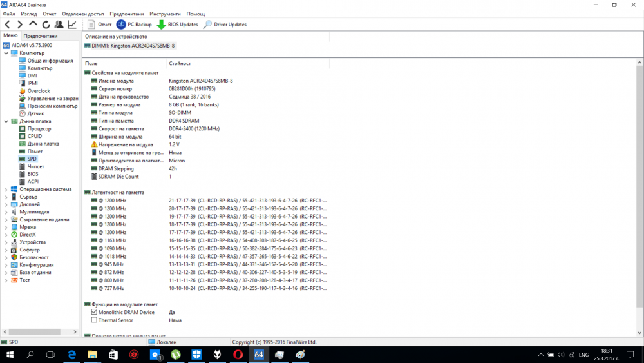
Task: Open the Overclock tree item
Action: click(39, 91)
